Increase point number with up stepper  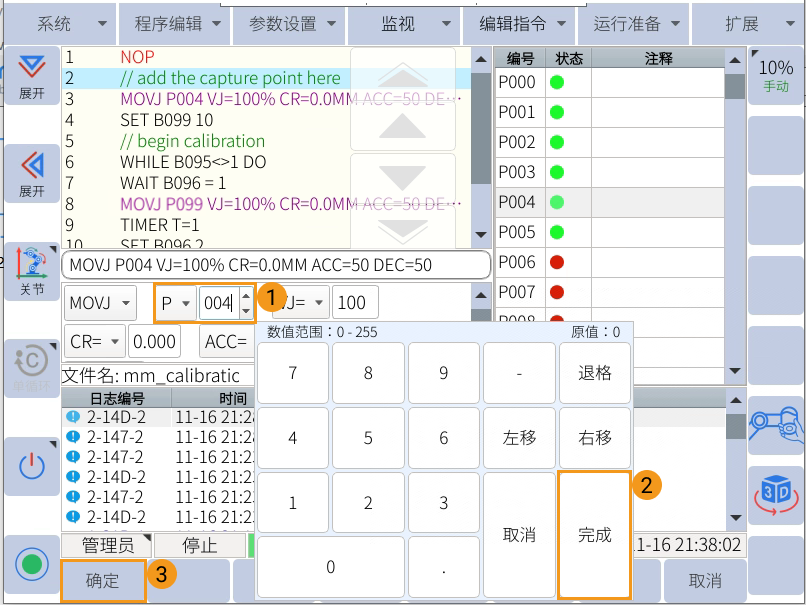click(246, 295)
